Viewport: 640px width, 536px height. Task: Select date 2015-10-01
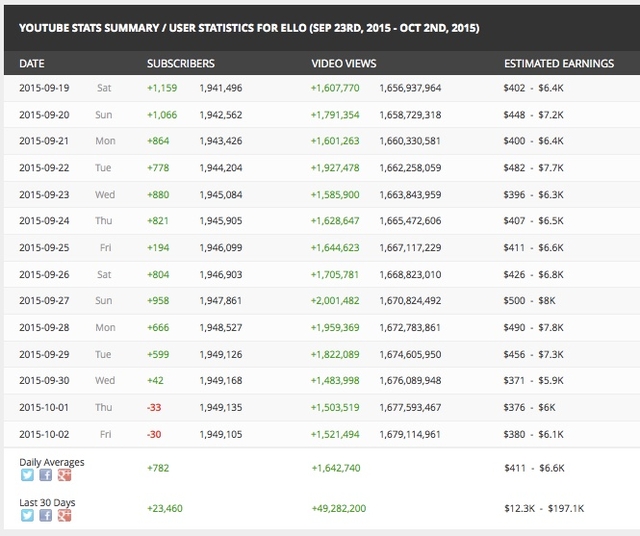pyautogui.click(x=44, y=407)
